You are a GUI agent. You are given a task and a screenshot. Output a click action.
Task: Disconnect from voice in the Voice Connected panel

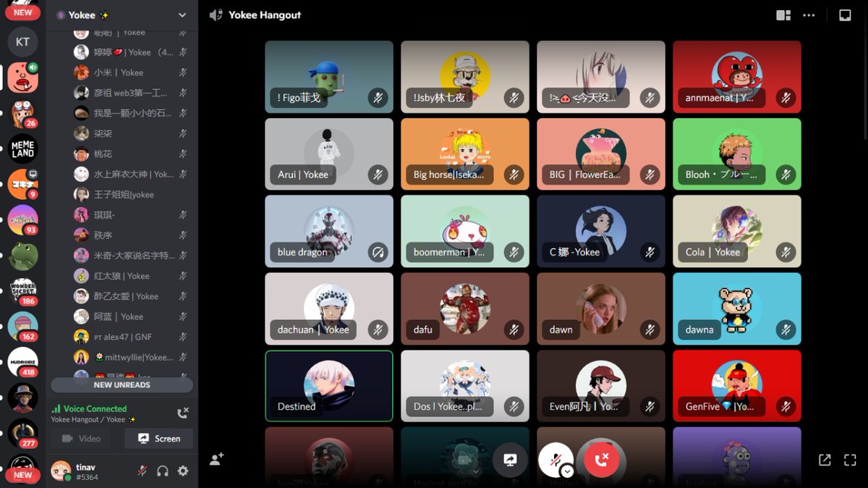point(183,413)
